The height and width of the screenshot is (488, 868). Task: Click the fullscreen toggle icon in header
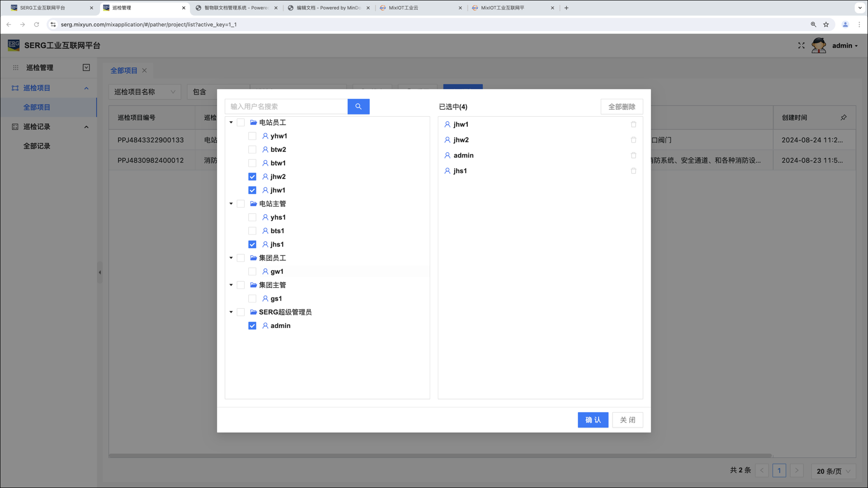[x=801, y=46]
